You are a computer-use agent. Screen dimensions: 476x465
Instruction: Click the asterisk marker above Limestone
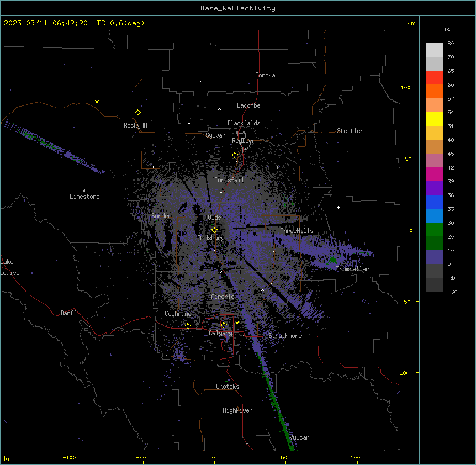click(x=84, y=191)
